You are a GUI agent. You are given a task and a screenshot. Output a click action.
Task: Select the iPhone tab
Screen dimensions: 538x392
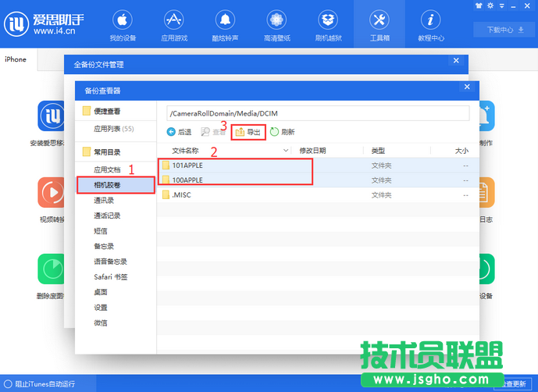(16, 59)
